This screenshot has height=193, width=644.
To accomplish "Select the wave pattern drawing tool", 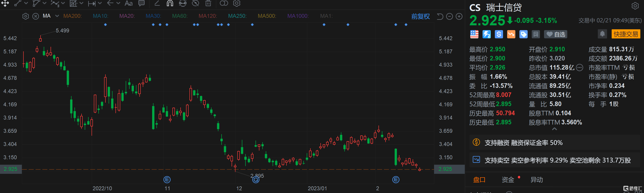I will tap(55, 3).
